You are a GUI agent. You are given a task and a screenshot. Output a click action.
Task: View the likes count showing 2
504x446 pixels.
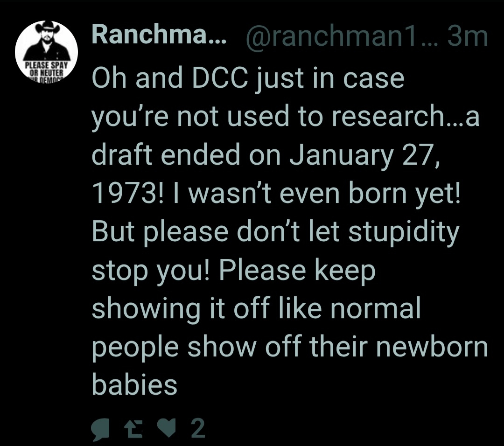pos(198,429)
